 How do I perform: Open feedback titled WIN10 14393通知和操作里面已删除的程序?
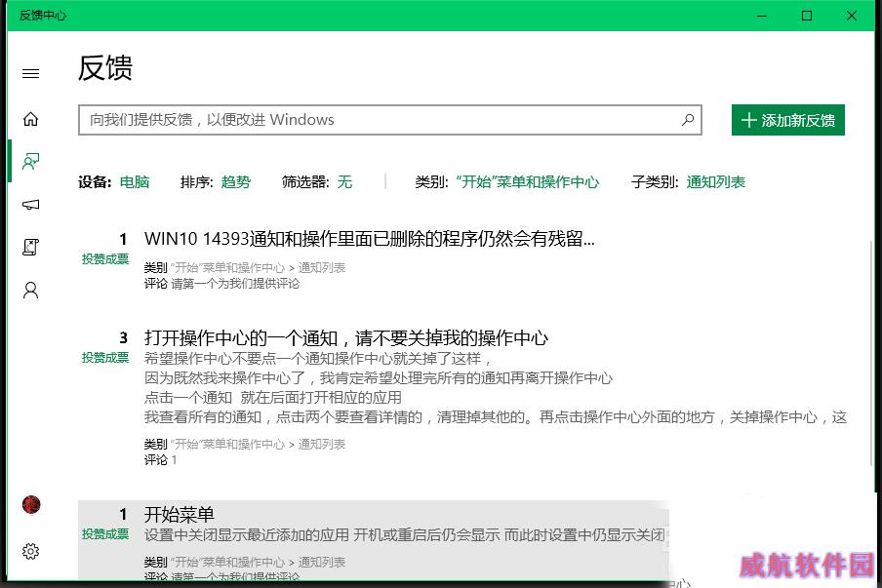[370, 239]
